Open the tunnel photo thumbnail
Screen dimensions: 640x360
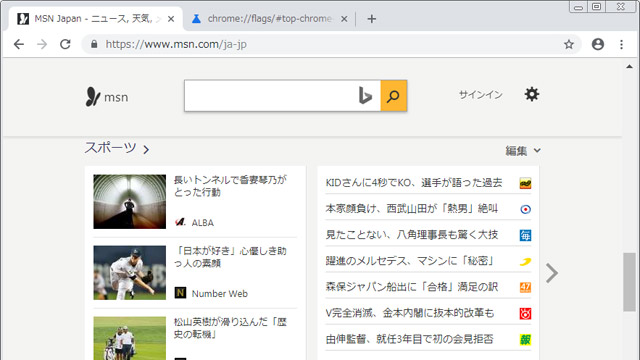(x=129, y=202)
